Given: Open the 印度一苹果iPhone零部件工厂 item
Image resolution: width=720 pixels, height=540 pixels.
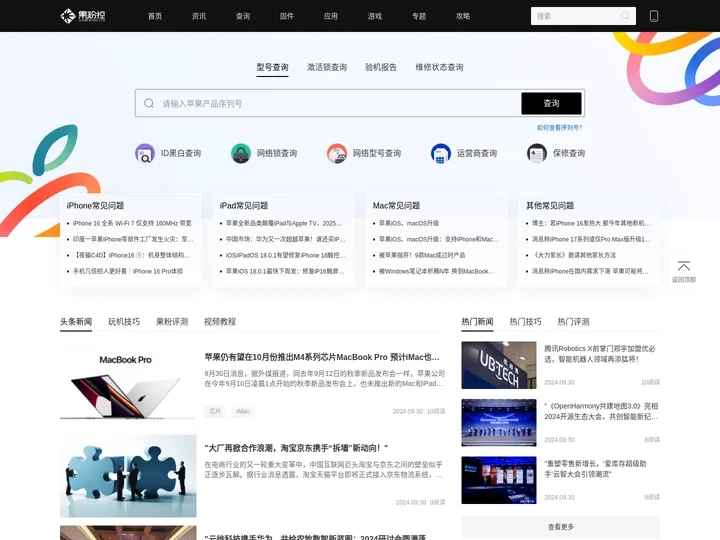Looking at the screenshot, I should [x=133, y=239].
